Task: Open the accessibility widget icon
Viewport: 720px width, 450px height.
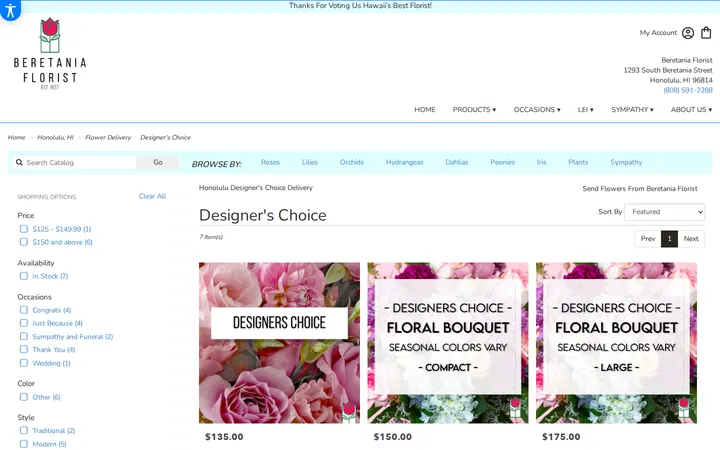Action: pos(10,10)
